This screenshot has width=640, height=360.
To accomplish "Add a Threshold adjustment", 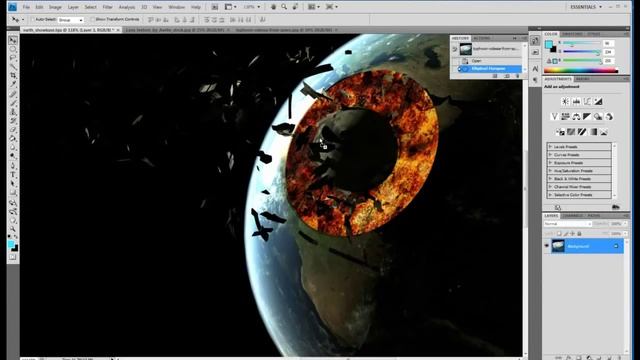I will pos(582,132).
